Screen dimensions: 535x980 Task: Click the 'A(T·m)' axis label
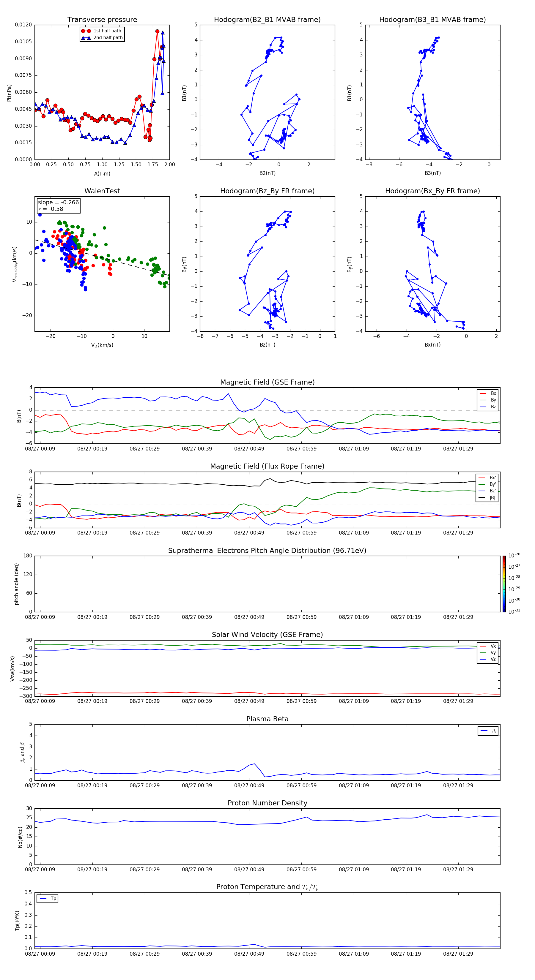[x=102, y=174]
